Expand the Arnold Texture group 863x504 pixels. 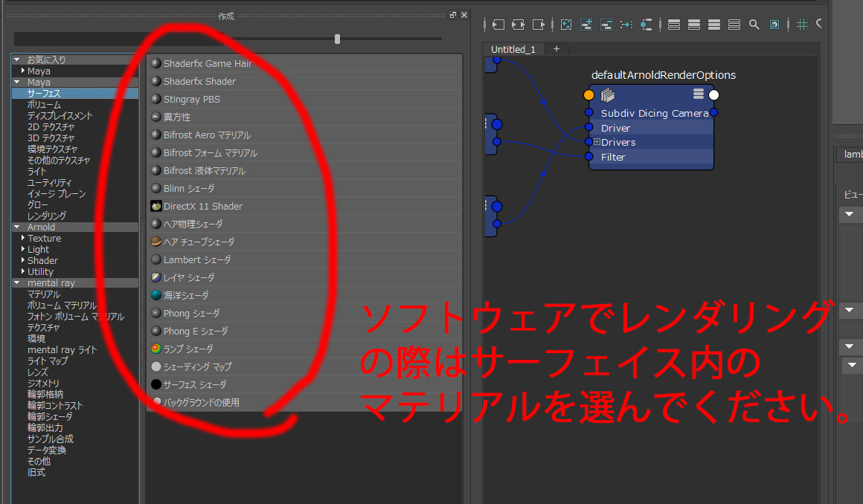click(x=22, y=238)
